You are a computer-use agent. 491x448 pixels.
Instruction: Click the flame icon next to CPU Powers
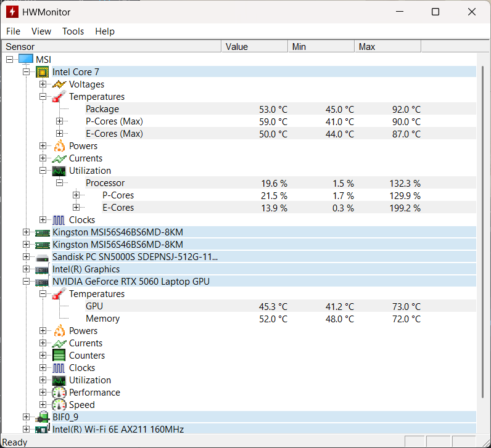click(59, 146)
